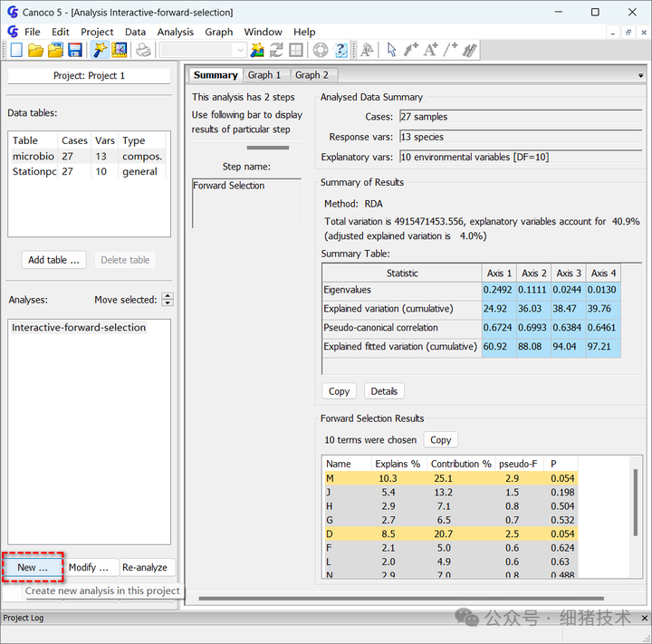Select the arrow pointer tool
652x644 pixels.
391,50
